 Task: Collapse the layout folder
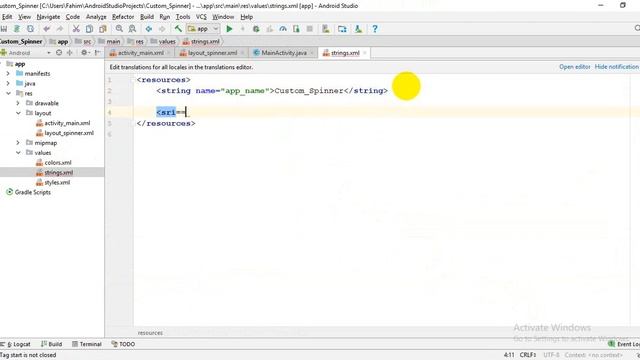[18, 113]
